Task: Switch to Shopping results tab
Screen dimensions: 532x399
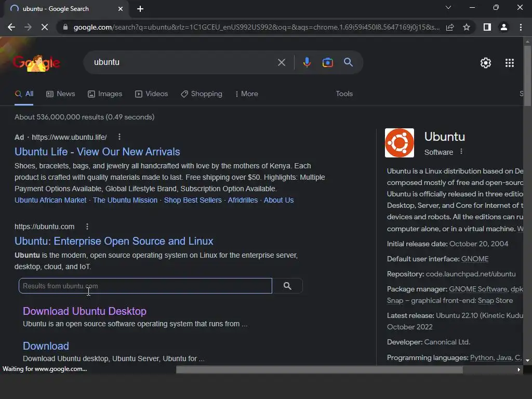Action: (x=202, y=94)
